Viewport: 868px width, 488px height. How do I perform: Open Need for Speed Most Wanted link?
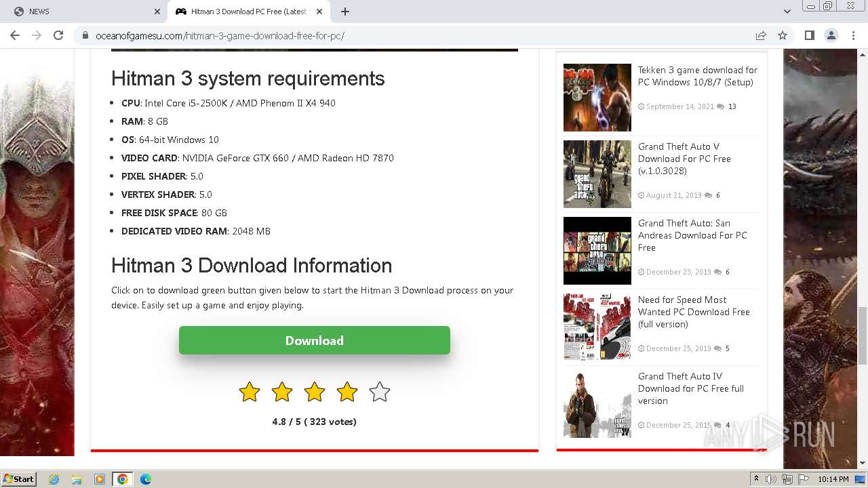[x=694, y=312]
